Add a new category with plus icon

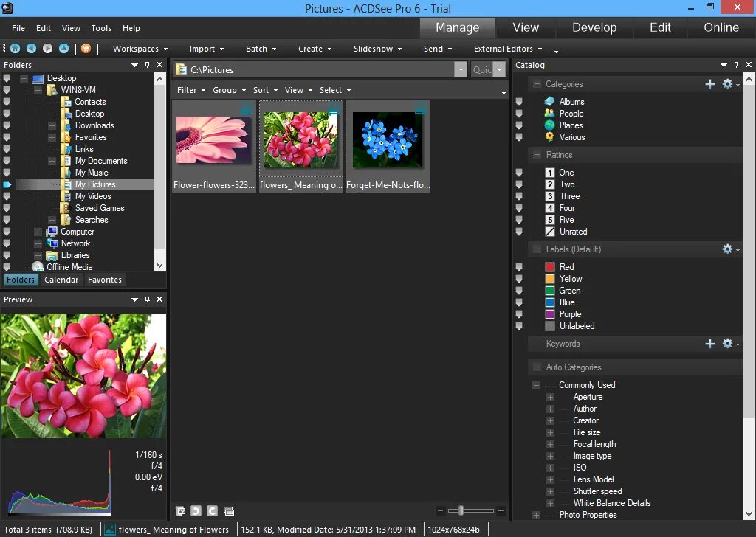click(710, 84)
